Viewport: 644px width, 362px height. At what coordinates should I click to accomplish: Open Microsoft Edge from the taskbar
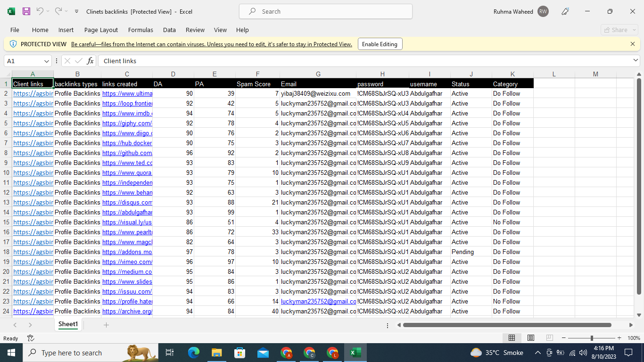pyautogui.click(x=194, y=353)
